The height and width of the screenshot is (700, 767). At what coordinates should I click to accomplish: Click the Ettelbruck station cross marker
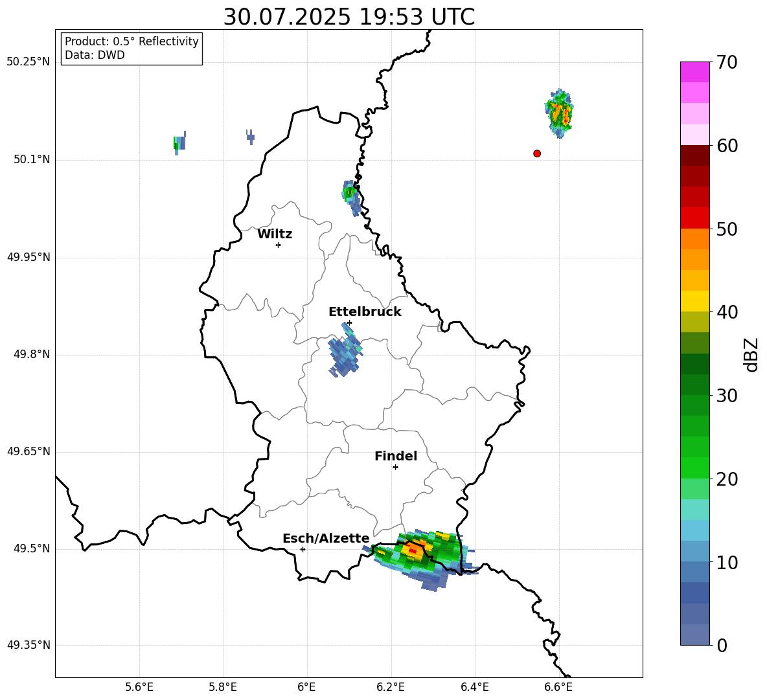pos(349,322)
